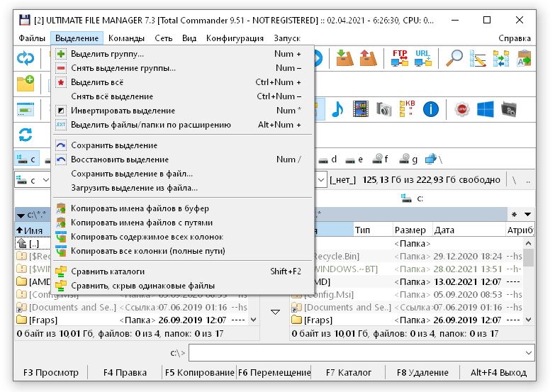Image resolution: width=555 pixels, height=392 pixels.
Task: Click the copy names clipboard toolbar icon
Action: click(x=524, y=58)
